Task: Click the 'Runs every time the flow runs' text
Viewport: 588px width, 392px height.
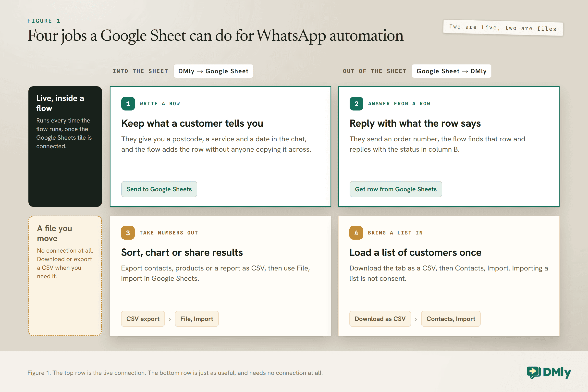Action: (64, 133)
